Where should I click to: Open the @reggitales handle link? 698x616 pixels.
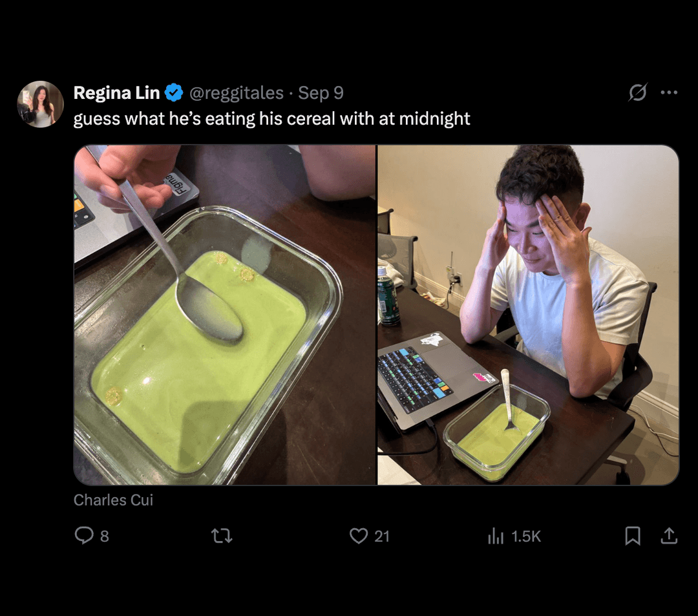coord(236,93)
